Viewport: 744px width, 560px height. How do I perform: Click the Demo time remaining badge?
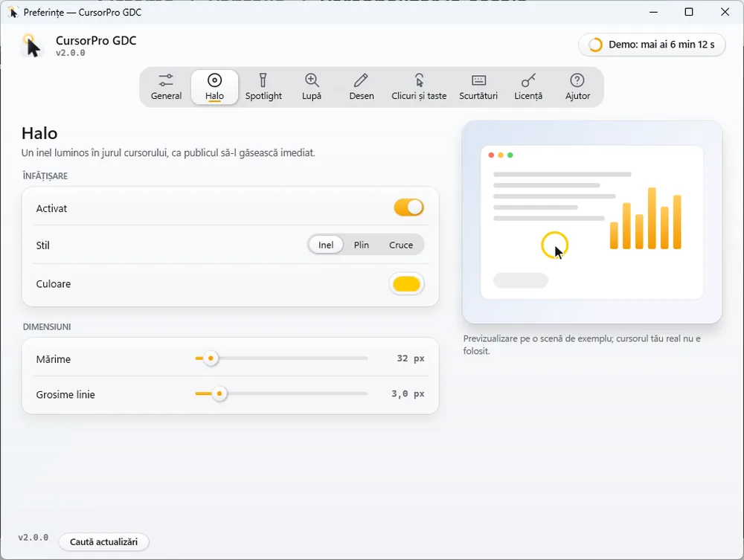coord(652,45)
